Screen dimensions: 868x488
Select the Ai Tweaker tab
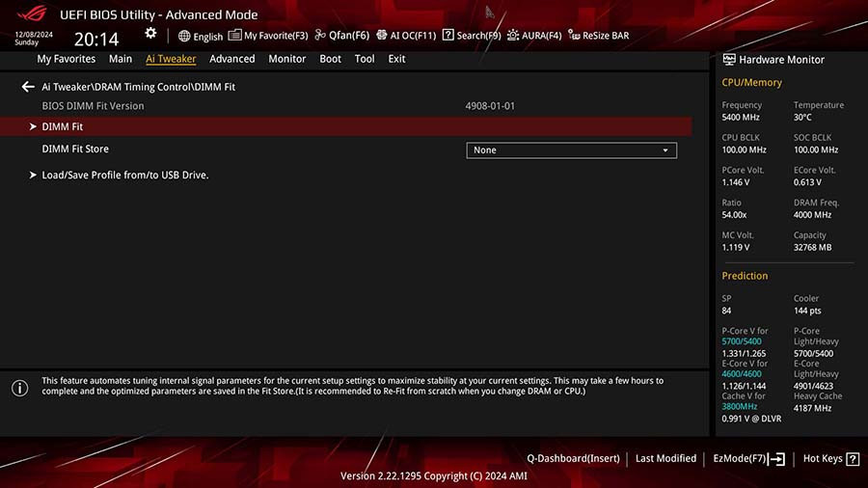tap(171, 59)
